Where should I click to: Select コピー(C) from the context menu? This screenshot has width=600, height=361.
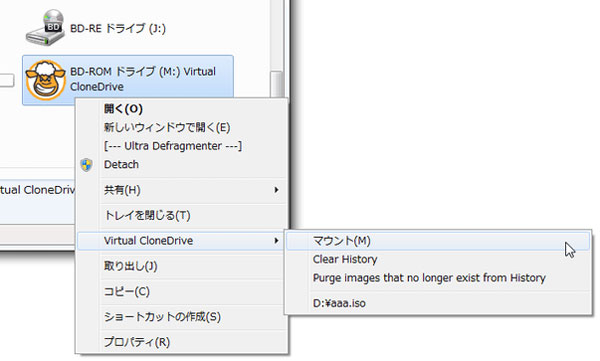point(182,292)
